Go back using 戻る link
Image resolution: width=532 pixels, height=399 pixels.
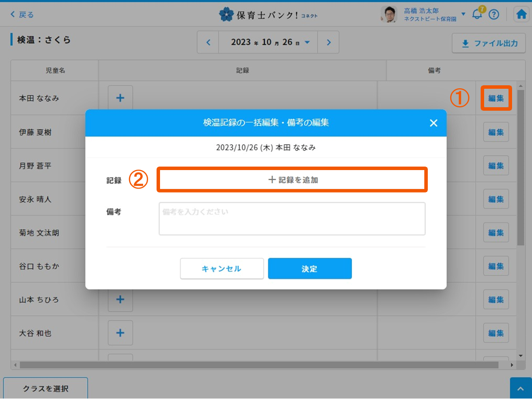click(x=22, y=14)
